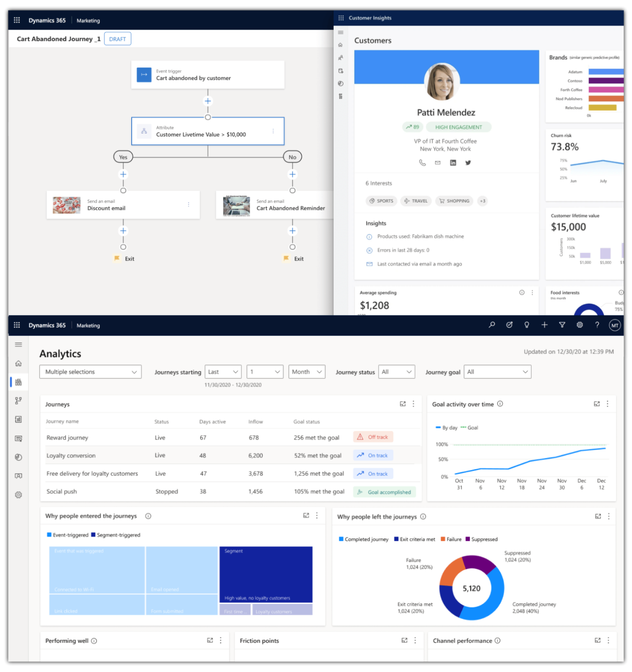Open the Journey status dropdown
The image size is (632, 672).
coord(396,371)
